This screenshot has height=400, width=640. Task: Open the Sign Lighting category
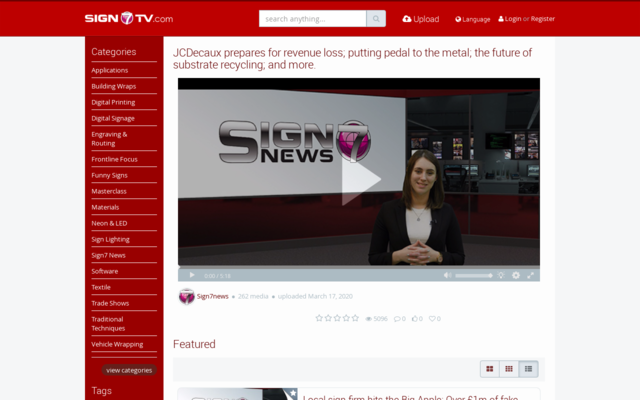click(x=111, y=239)
